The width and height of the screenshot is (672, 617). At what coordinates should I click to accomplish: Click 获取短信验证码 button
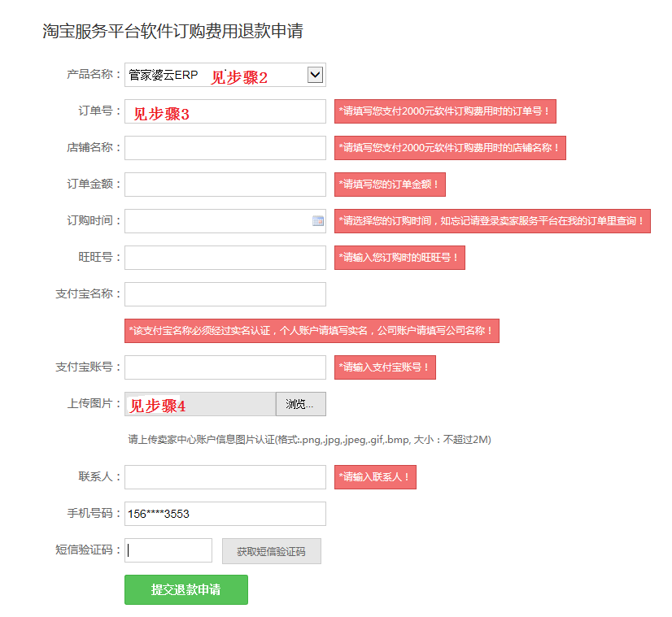(x=271, y=551)
